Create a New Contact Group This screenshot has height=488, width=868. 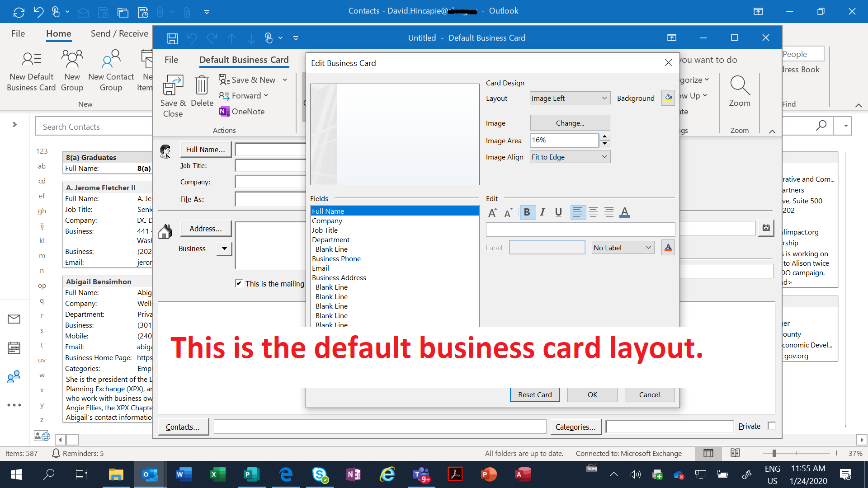(111, 71)
